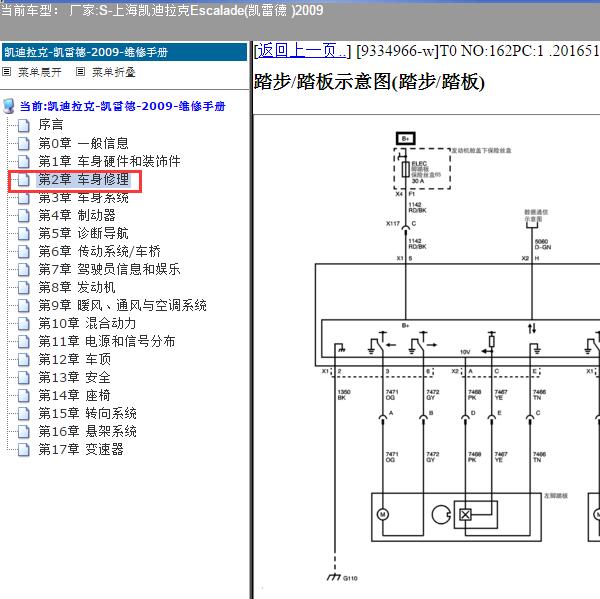
Task: Open chapter 第7章 驾驶员信息和娱乐
Action: pyautogui.click(x=109, y=269)
